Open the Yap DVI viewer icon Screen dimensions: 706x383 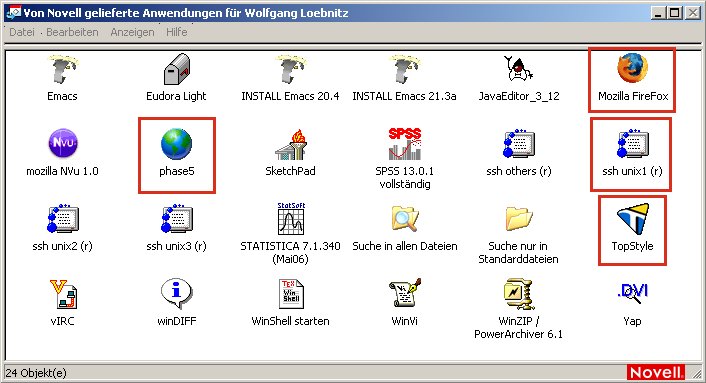point(633,293)
